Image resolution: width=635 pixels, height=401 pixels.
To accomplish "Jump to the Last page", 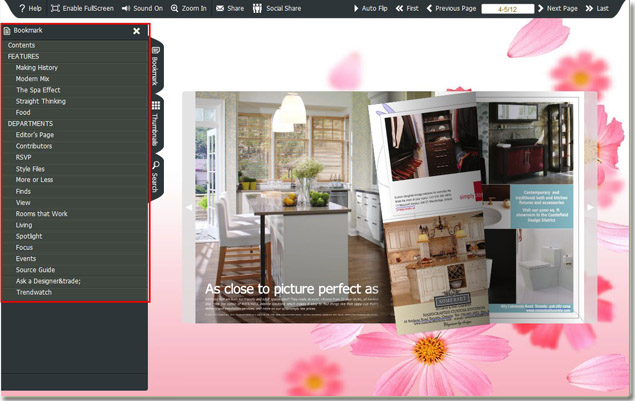I will tap(597, 8).
